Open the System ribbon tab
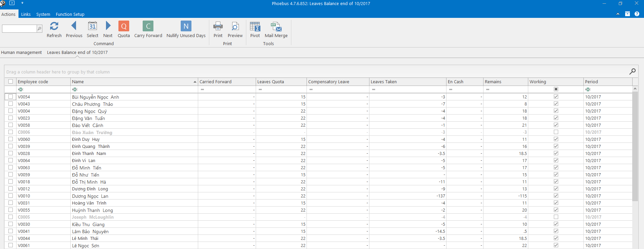 click(x=43, y=14)
